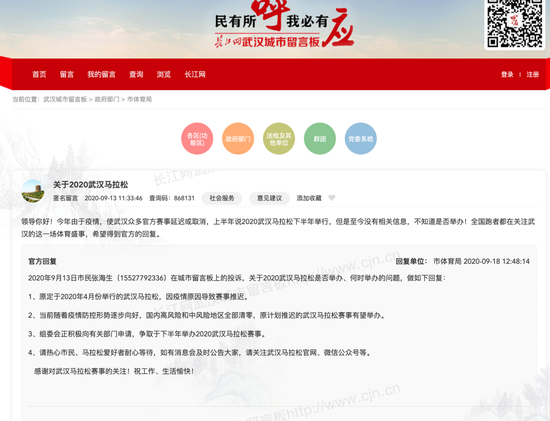Click the post title 关于2020武汉马拉松

[x=90, y=185]
